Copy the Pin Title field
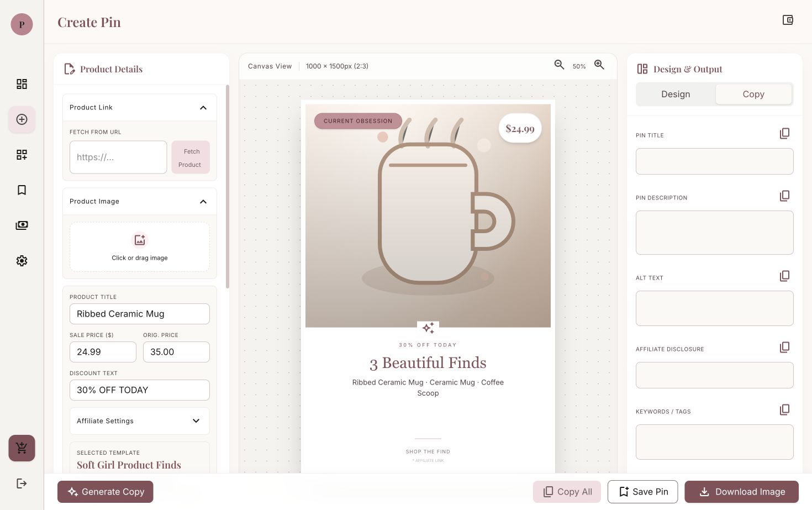The image size is (812, 510). click(x=784, y=134)
